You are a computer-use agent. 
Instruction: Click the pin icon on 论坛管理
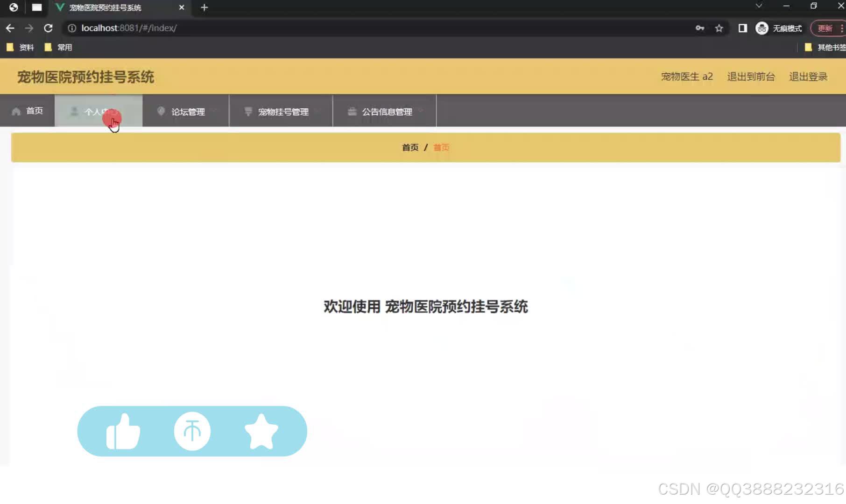(x=161, y=112)
